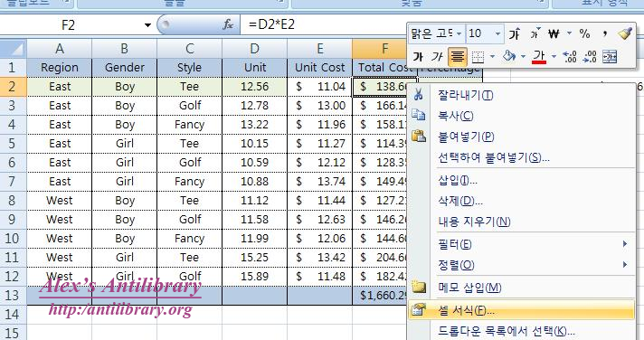Screen dimensions: 644x340
Task: Click the formula bar showing =D2*E2
Action: (x=324, y=24)
